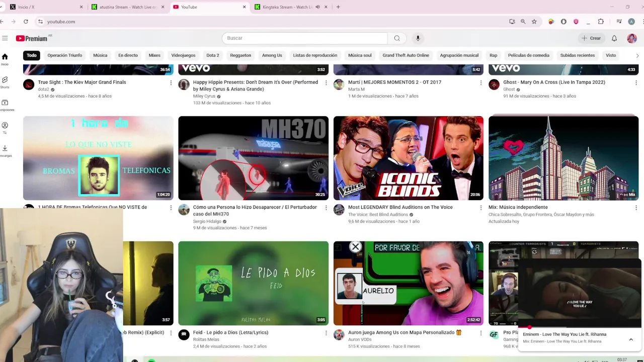Open options for Happy Hippie Presents video
Image resolution: width=644 pixels, height=362 pixels.
[x=326, y=82]
